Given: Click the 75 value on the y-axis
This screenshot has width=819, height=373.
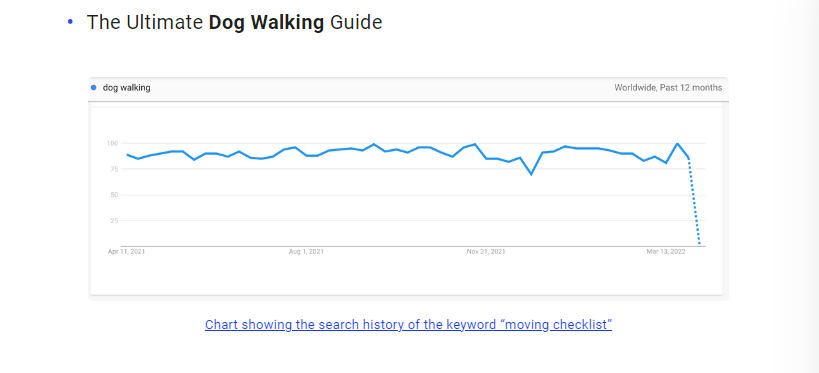Looking at the screenshot, I should point(114,169).
